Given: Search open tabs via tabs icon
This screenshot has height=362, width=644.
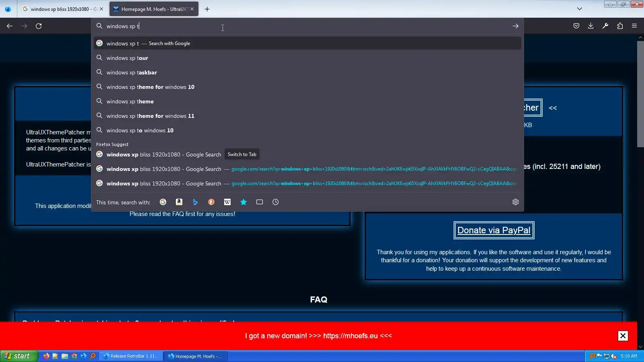Looking at the screenshot, I should point(260,202).
